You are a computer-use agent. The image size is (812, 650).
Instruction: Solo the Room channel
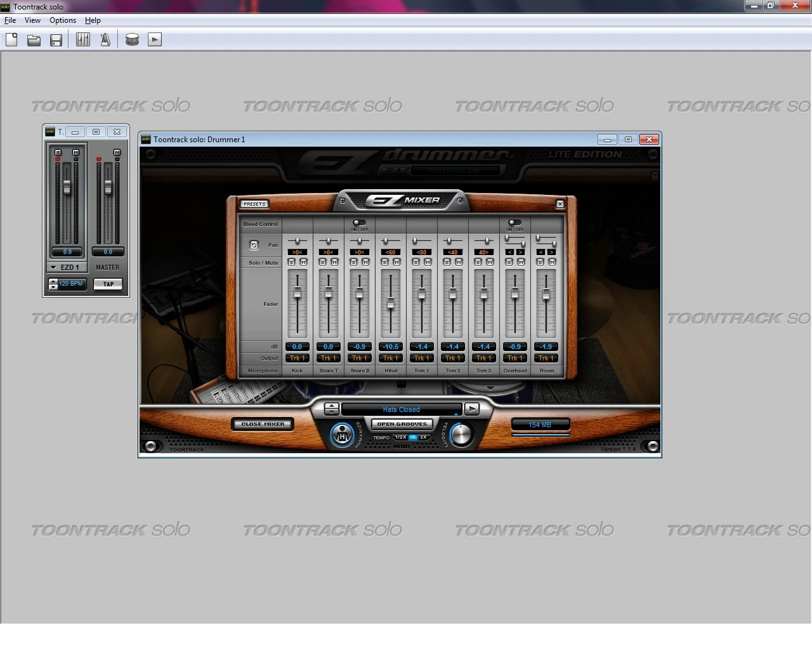pyautogui.click(x=540, y=262)
